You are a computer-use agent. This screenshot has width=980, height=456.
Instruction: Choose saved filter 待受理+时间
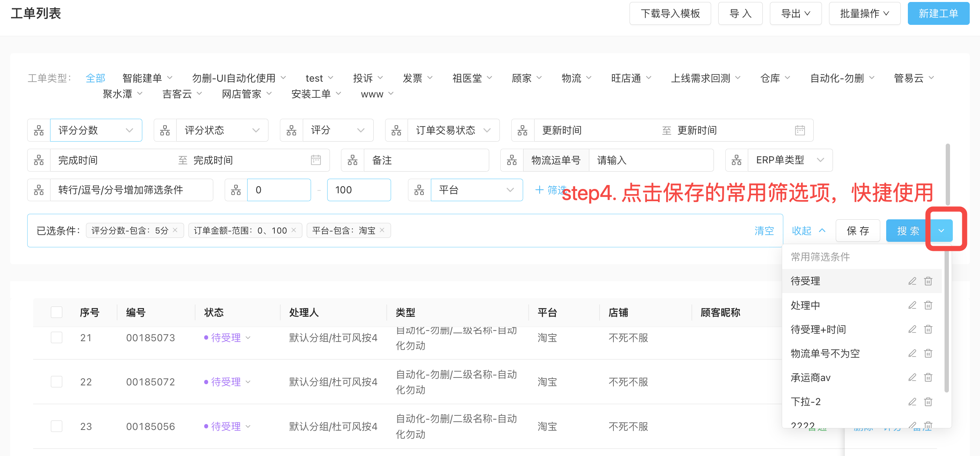[x=818, y=329]
